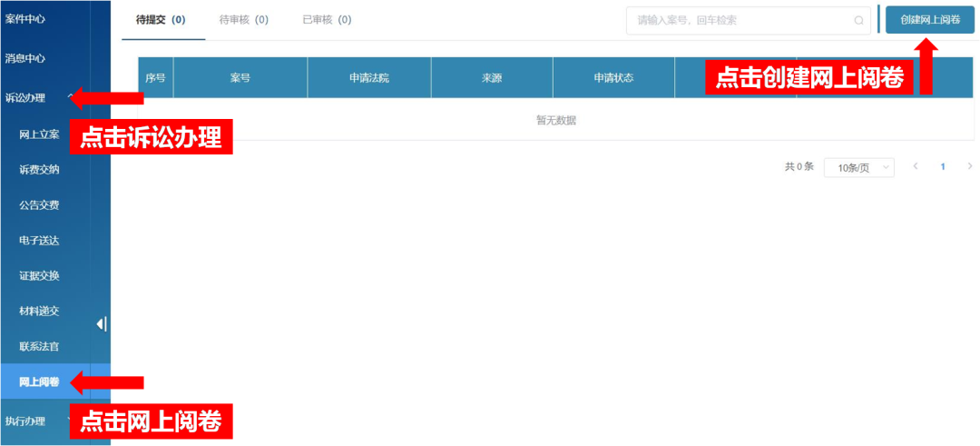Image resolution: width=980 pixels, height=446 pixels.
Task: Select 诉费交纳 in the sidebar
Action: 39,170
